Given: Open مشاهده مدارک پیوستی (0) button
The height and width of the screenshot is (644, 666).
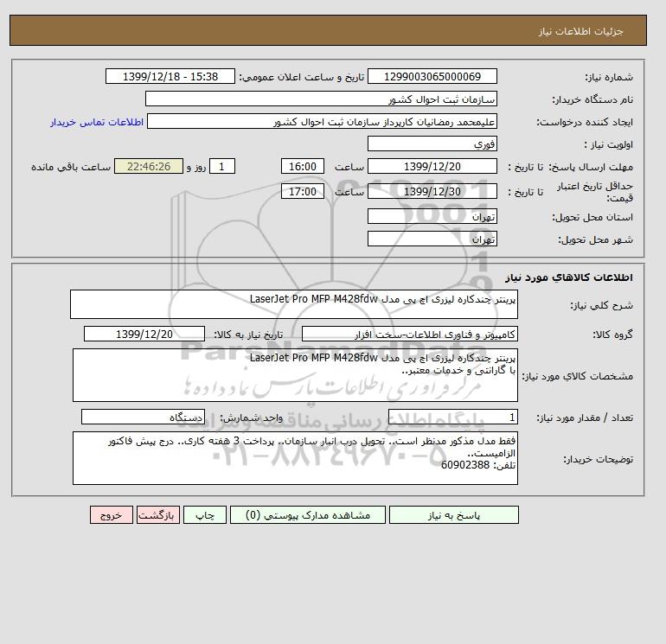Looking at the screenshot, I should click(x=308, y=515).
